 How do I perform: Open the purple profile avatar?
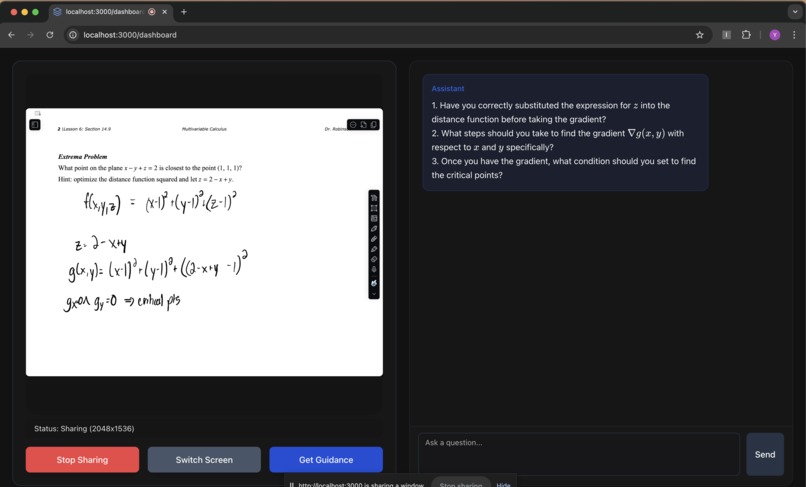point(775,35)
